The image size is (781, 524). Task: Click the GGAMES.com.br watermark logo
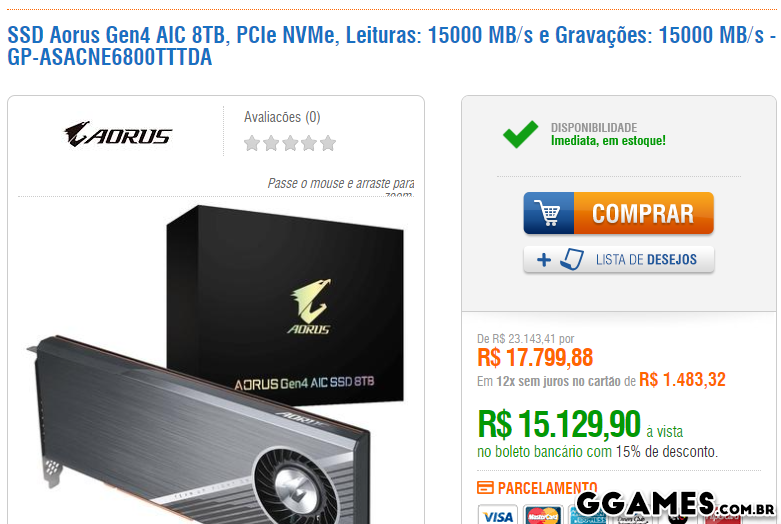coord(675,504)
